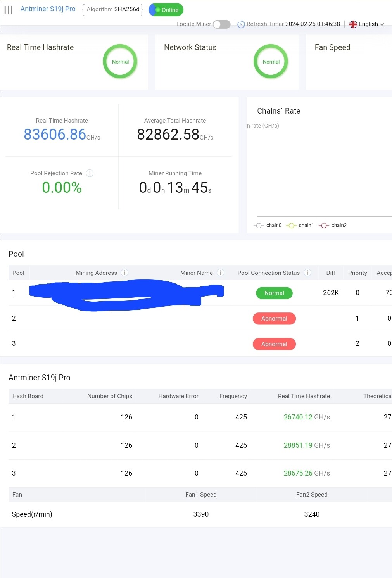392x578 pixels.
Task: Click Pool Connection Status info icon
Action: click(307, 273)
